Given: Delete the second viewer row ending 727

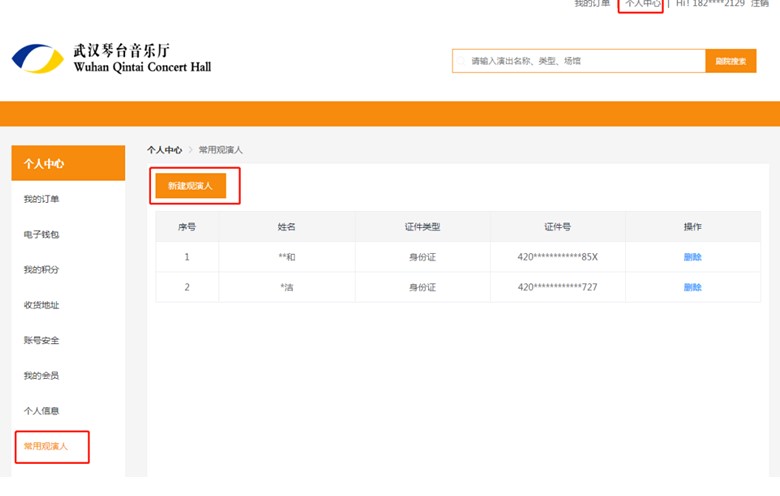Looking at the screenshot, I should (692, 287).
